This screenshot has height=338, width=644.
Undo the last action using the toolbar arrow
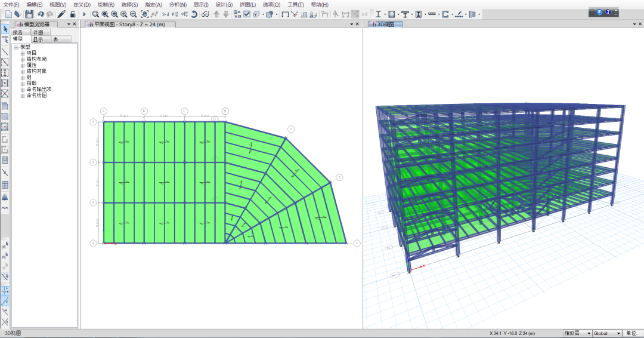click(x=41, y=14)
